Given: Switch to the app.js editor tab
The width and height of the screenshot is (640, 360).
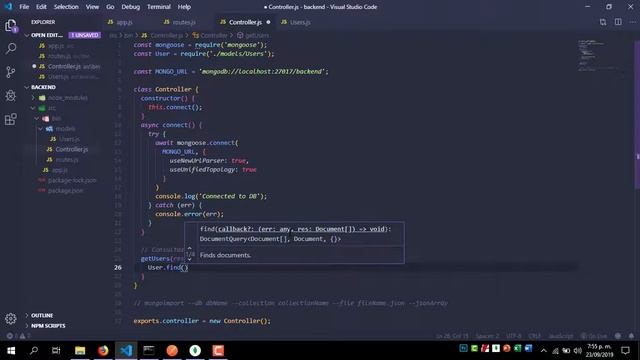Looking at the screenshot, I should (x=124, y=22).
